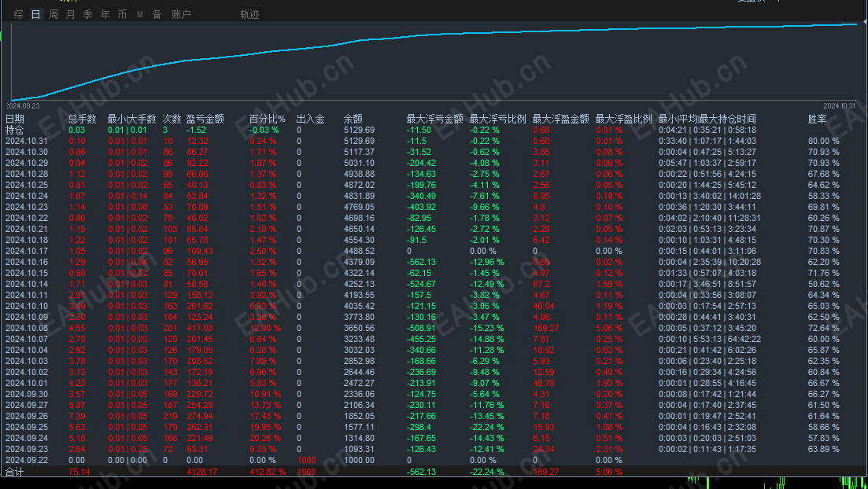Click the 最大浮亏金额 column header

[x=434, y=119]
